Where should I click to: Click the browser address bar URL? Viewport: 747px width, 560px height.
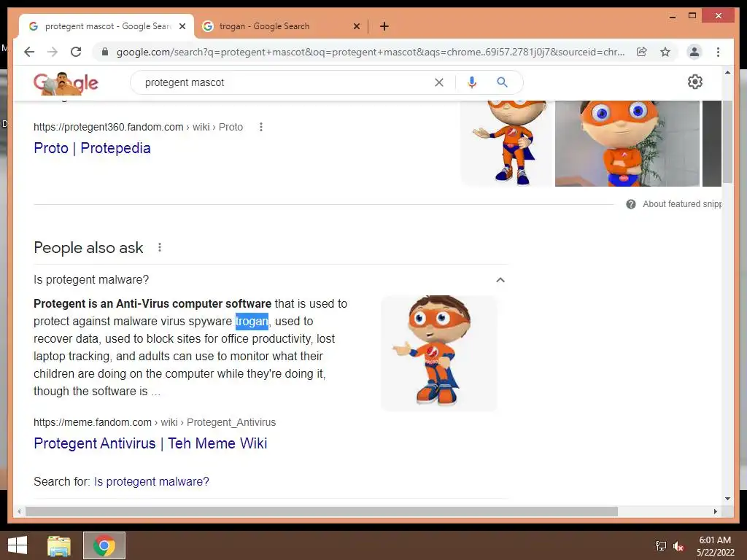(x=370, y=52)
